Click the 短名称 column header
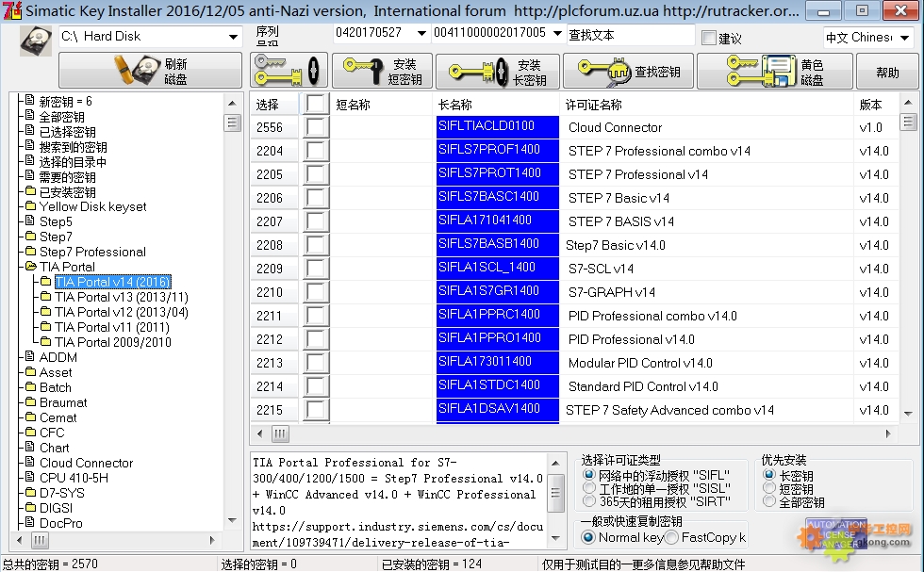The width and height of the screenshot is (924, 572). 353,105
